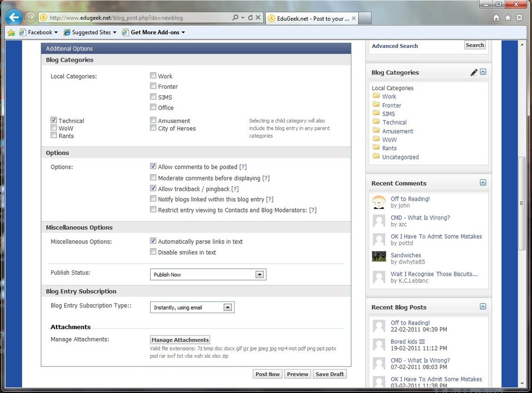Click the vertical scrollbar thumb

pyautogui.click(x=522, y=203)
